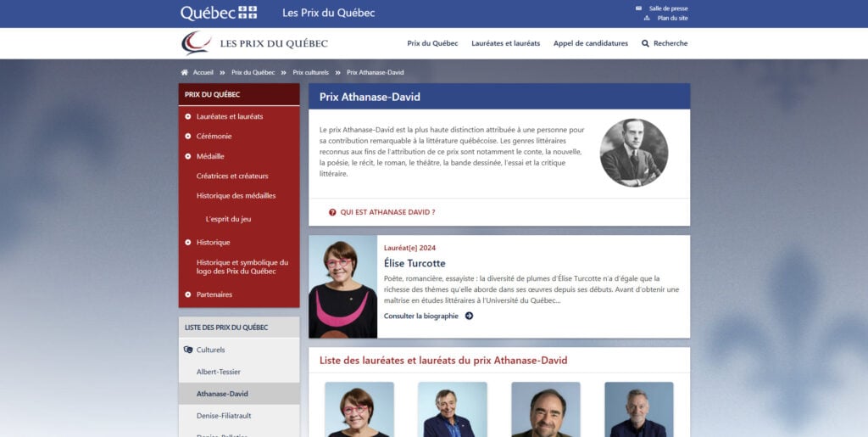This screenshot has width=868, height=437.
Task: Expand the Cérémonie sidebar section
Action: click(x=187, y=137)
